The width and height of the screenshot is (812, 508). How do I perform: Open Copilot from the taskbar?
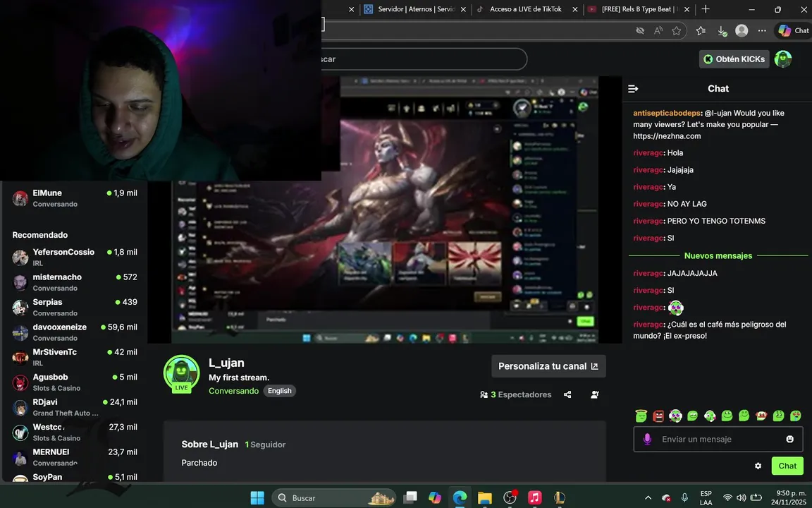coord(435,497)
